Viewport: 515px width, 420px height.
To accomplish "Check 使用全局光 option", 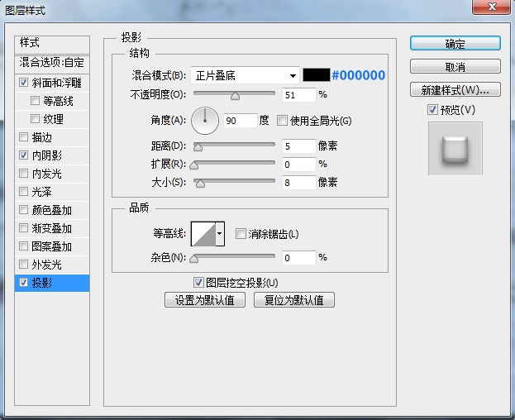I will (282, 121).
